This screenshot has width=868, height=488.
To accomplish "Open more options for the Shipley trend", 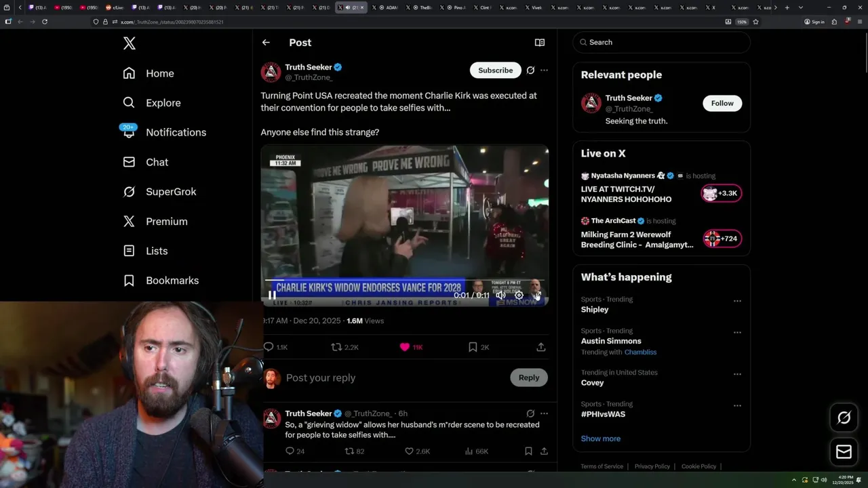I will 737,301.
